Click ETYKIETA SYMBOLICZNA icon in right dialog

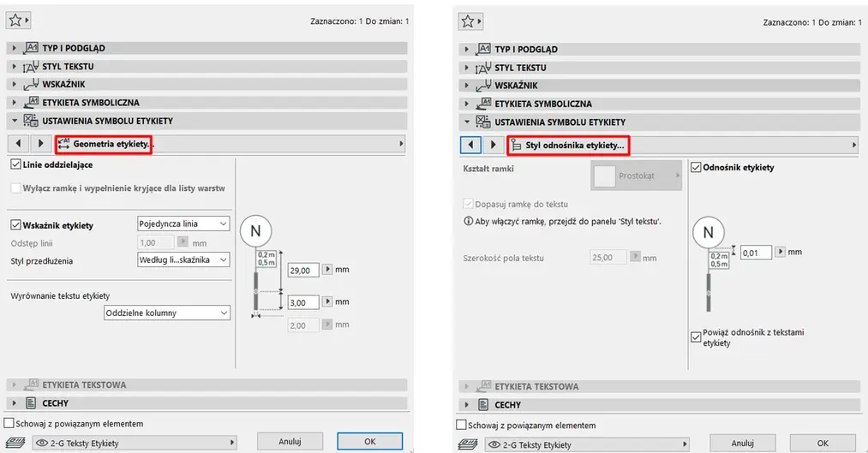tap(483, 104)
